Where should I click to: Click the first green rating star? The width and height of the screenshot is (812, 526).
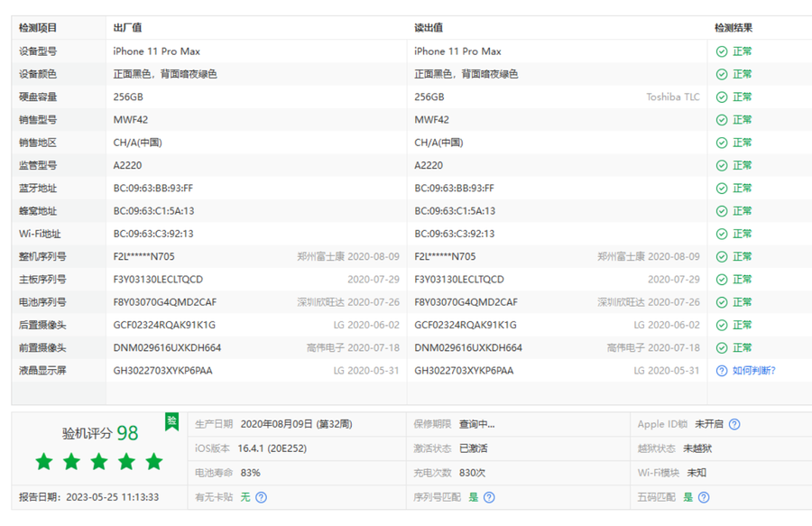[44, 461]
